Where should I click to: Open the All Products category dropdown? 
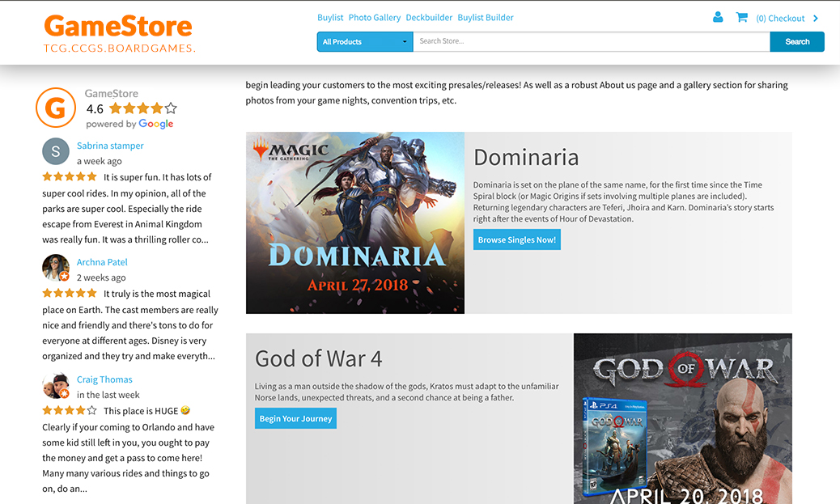365,42
